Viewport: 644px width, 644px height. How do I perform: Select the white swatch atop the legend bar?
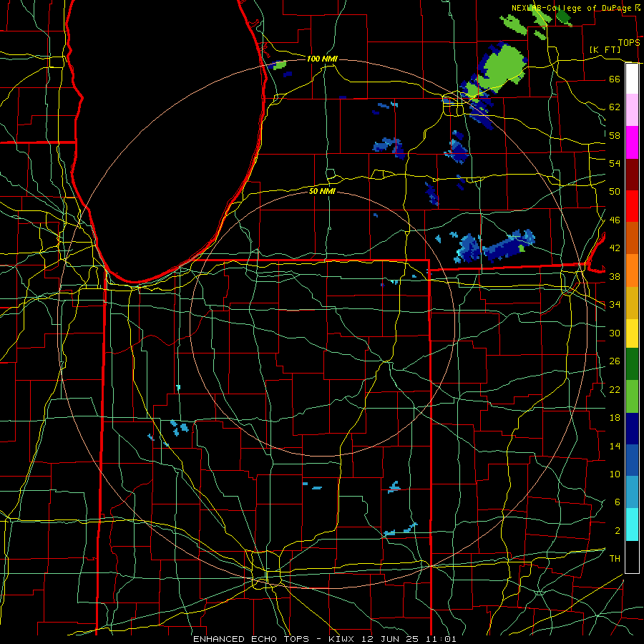(632, 79)
